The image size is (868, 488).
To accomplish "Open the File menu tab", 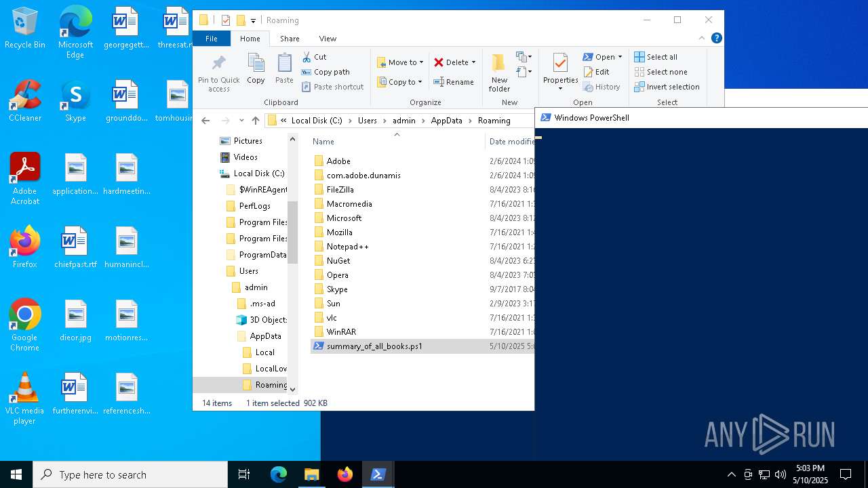I will click(212, 39).
